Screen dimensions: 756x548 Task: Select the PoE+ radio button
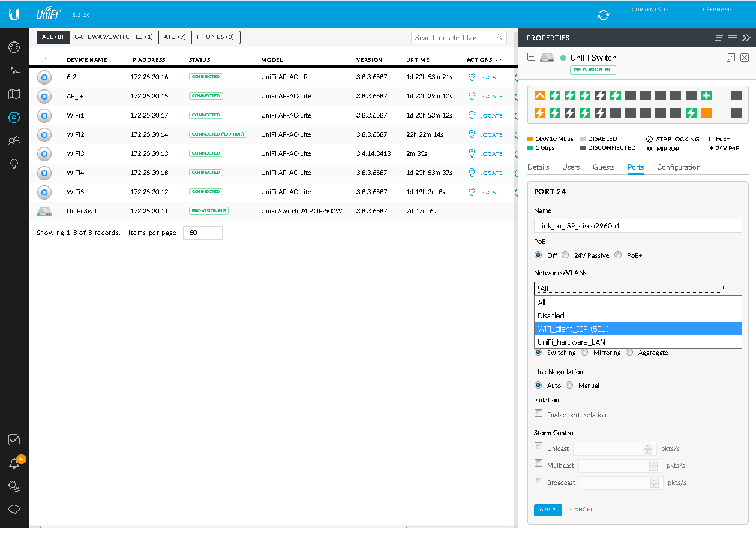point(618,255)
